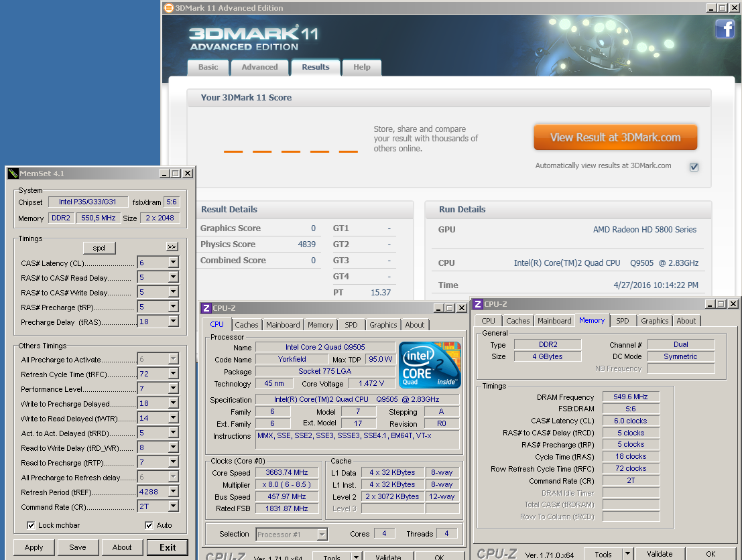742x560 pixels.
Task: Open About tab in left CPU-Z
Action: 414,325
